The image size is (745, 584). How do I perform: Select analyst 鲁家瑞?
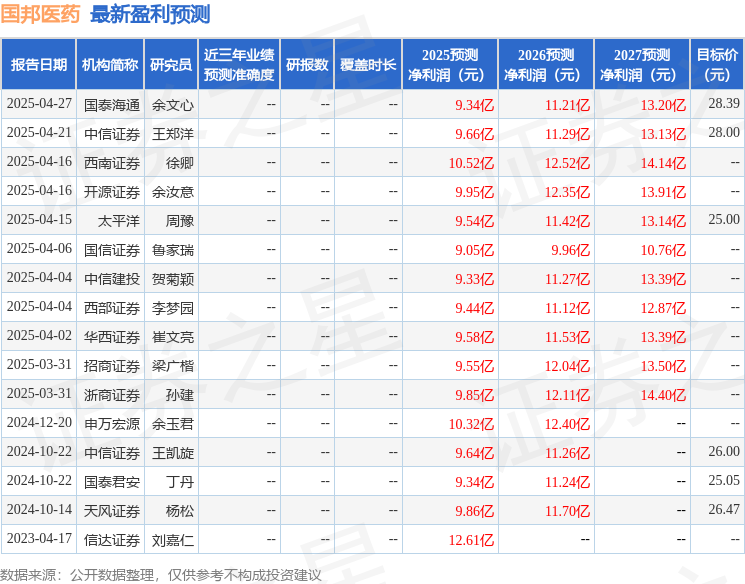click(172, 250)
